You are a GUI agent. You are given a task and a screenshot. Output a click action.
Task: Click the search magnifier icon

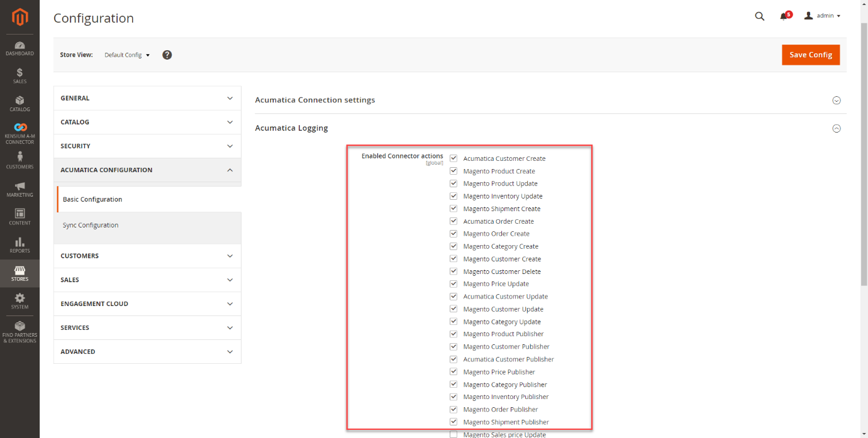[x=760, y=16]
